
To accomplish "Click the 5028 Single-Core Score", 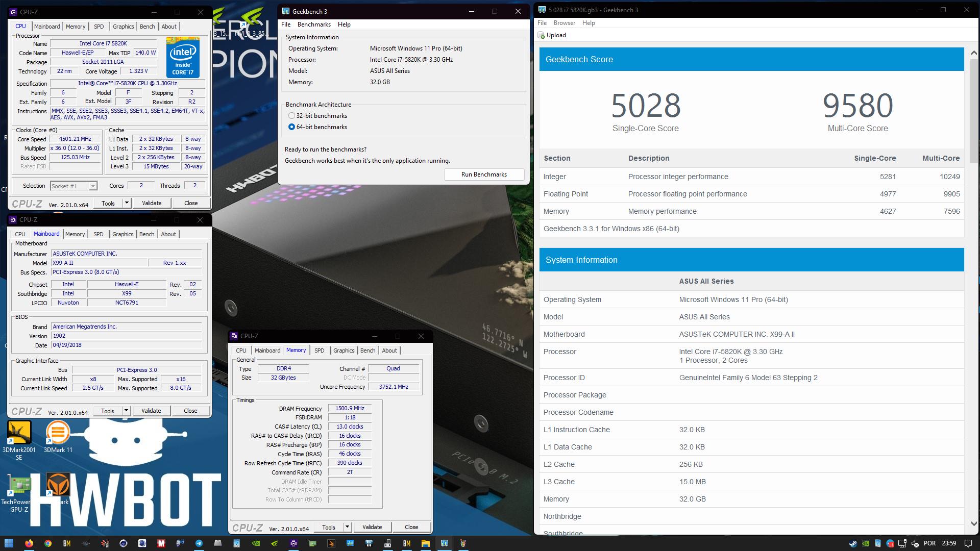I will [646, 106].
